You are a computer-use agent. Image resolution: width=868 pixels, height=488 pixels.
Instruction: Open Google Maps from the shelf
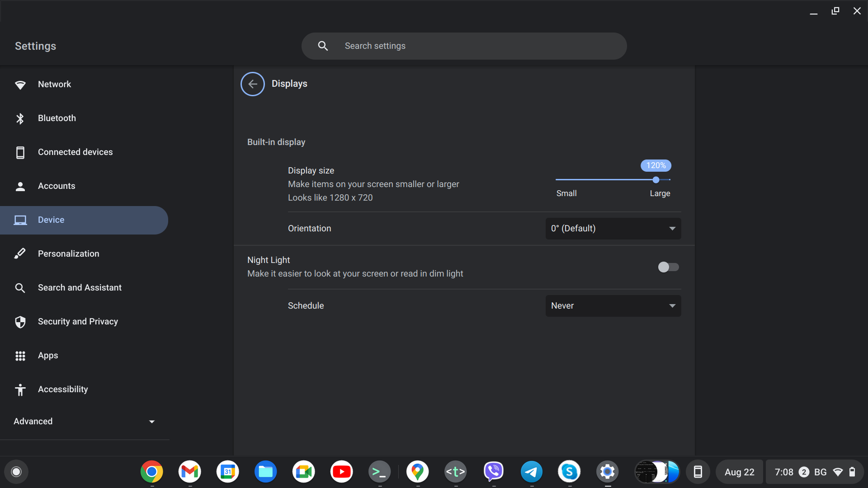point(417,472)
